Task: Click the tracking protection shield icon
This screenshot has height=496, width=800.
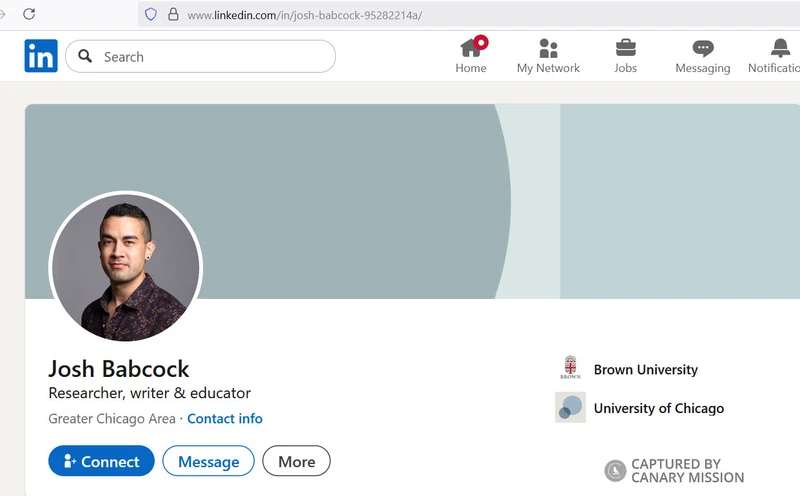Action: point(151,15)
